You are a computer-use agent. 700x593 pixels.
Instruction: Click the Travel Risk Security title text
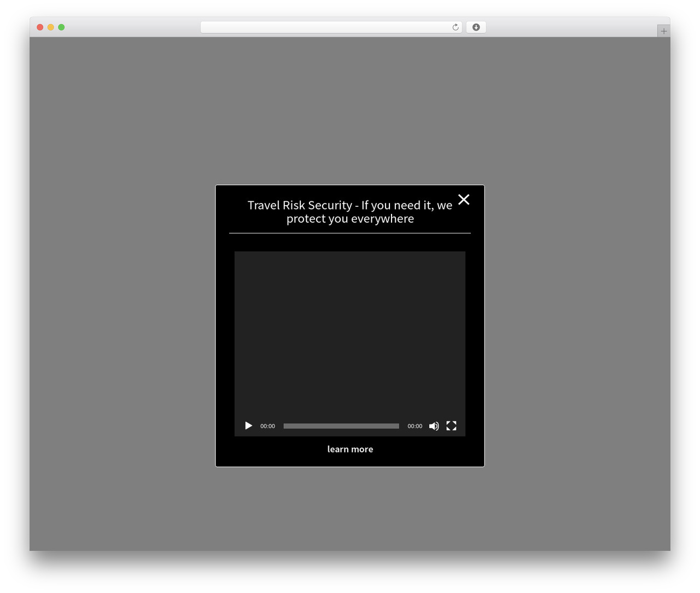click(350, 212)
